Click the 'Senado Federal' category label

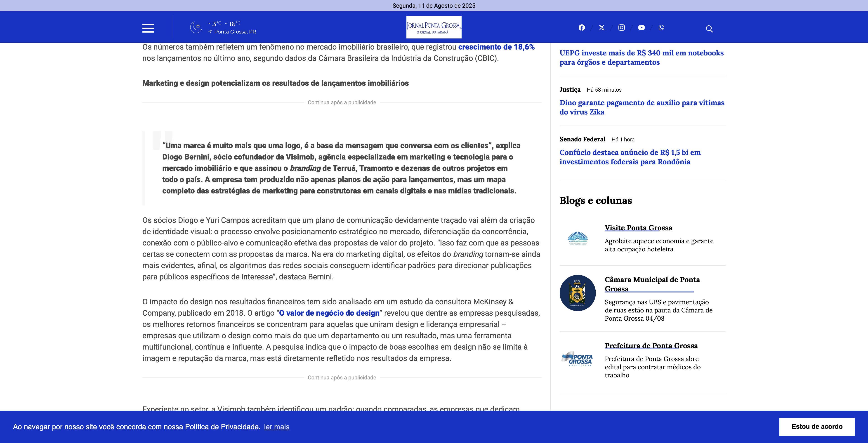[582, 139]
